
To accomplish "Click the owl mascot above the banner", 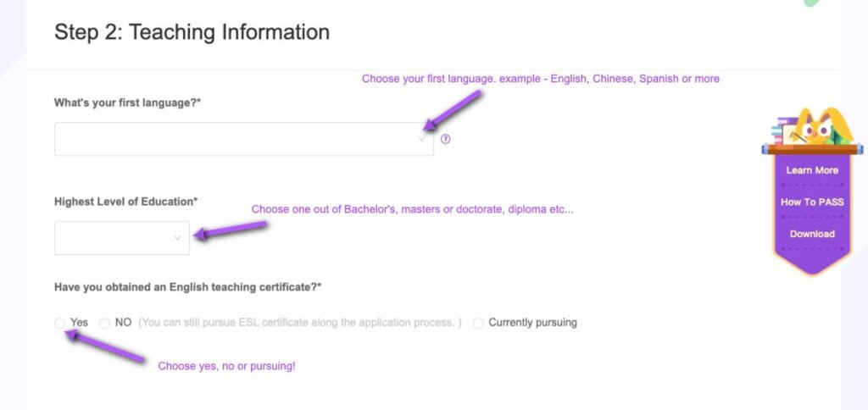I will pyautogui.click(x=812, y=128).
